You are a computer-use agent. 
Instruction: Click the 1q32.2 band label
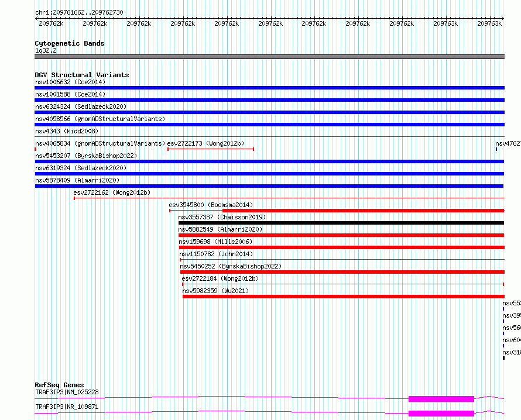[46, 50]
